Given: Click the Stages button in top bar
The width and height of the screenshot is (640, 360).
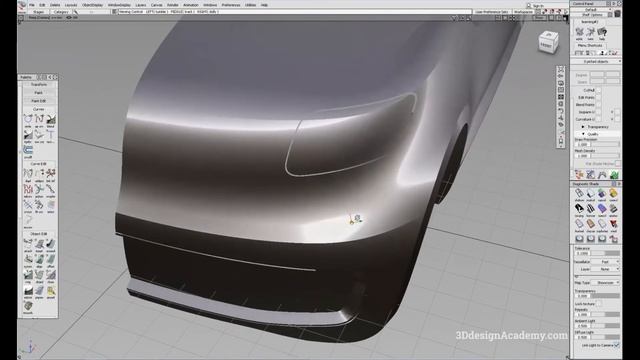Looking at the screenshot, I should tap(38, 12).
